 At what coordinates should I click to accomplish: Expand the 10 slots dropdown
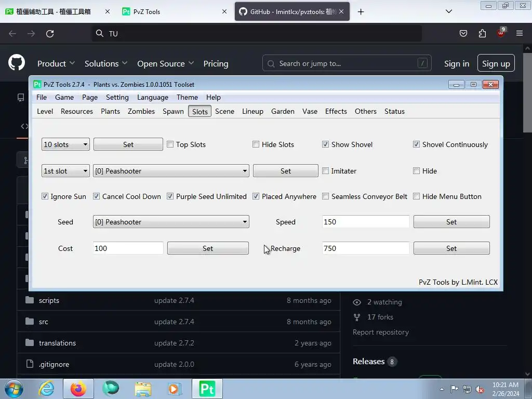[65, 144]
